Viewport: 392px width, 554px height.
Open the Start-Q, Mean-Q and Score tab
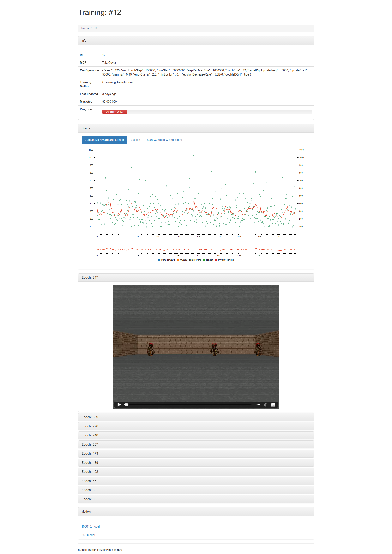tap(164, 140)
